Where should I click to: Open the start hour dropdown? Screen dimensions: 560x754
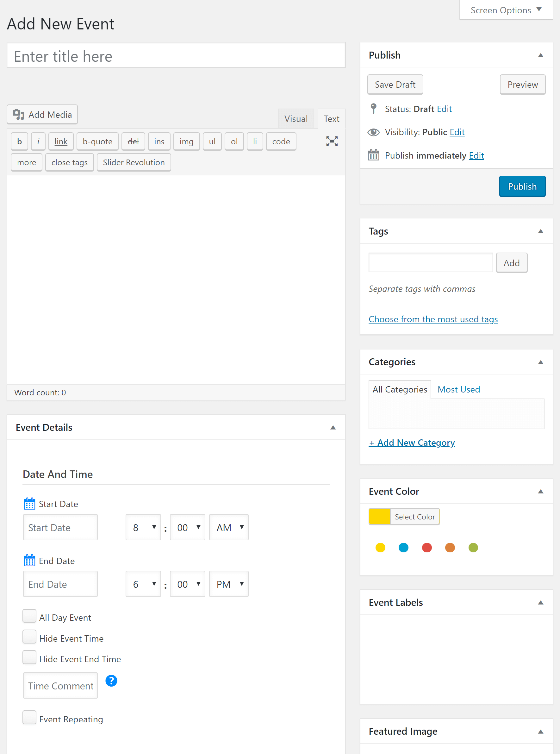143,527
